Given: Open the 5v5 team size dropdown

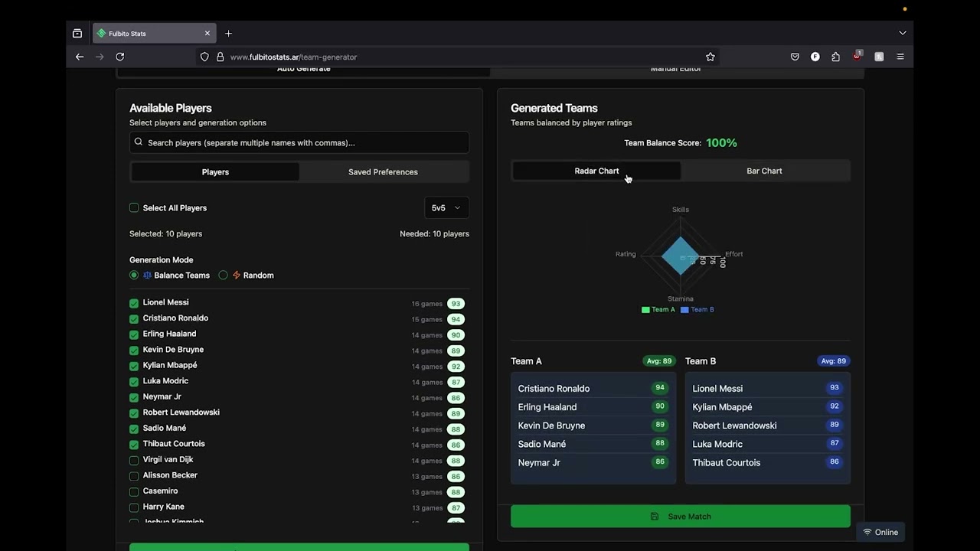Looking at the screenshot, I should point(446,207).
